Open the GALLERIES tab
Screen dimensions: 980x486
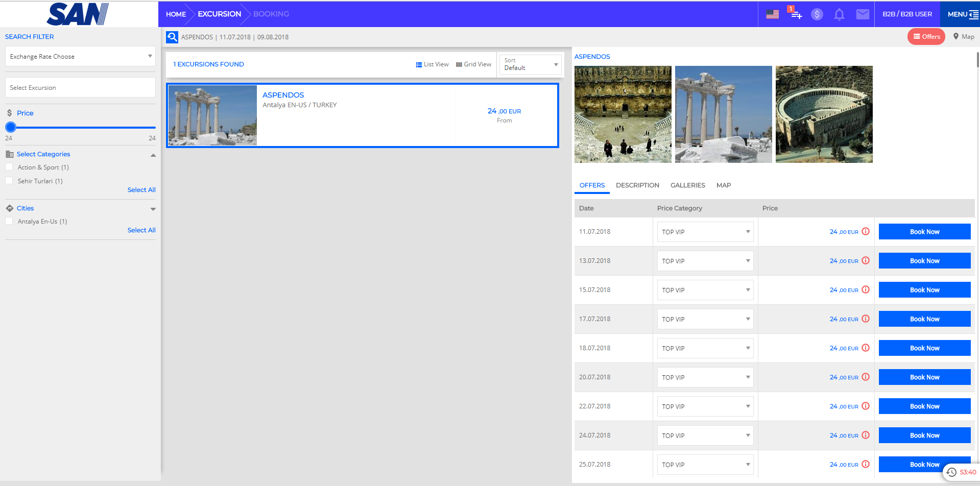point(687,185)
